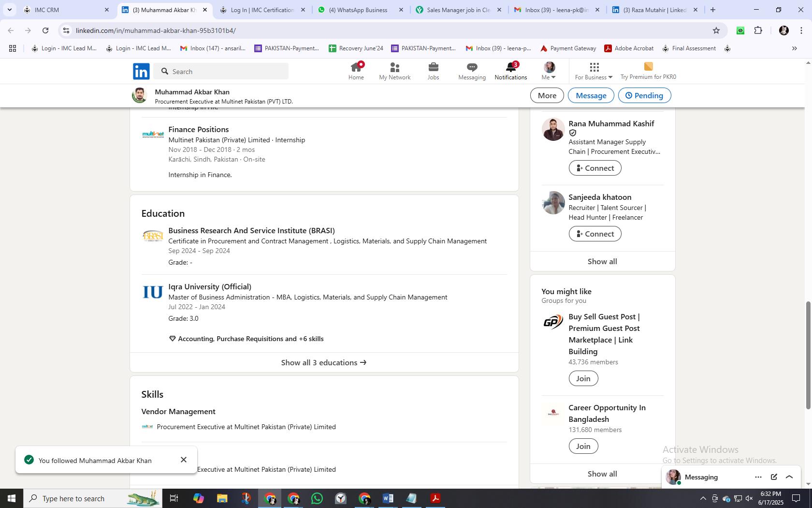Viewport: 812px width, 508px height.
Task: Expand the For Business menu
Action: pyautogui.click(x=594, y=71)
